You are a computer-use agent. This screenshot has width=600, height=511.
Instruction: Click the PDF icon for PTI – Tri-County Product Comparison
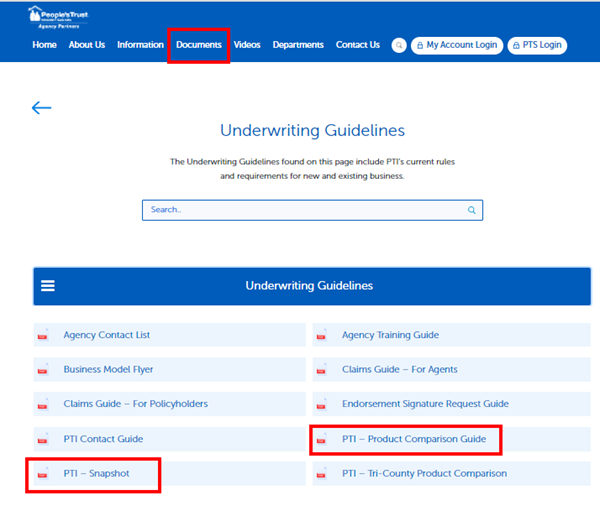(321, 473)
